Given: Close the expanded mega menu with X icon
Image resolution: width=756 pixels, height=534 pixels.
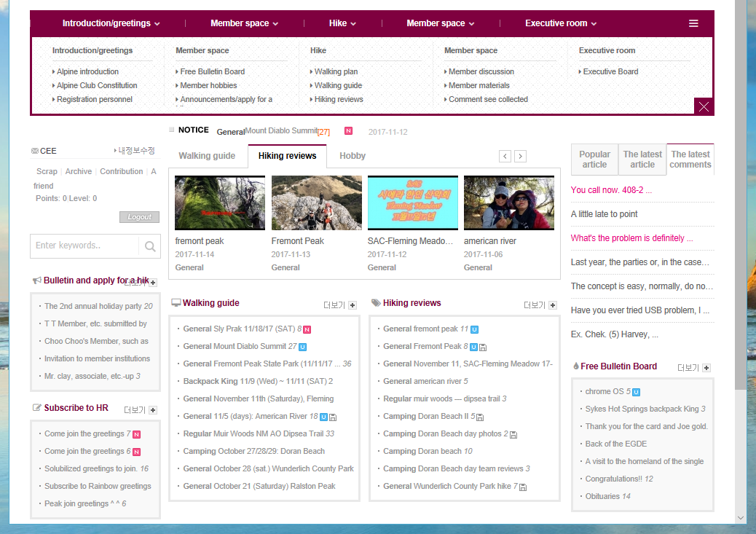Looking at the screenshot, I should [704, 106].
